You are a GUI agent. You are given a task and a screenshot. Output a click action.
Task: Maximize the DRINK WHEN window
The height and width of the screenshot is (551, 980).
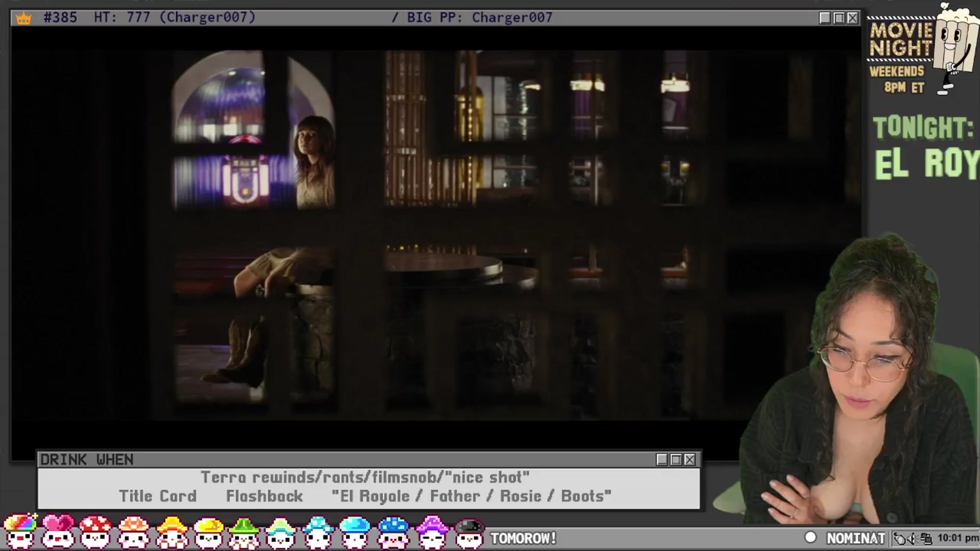tap(676, 460)
